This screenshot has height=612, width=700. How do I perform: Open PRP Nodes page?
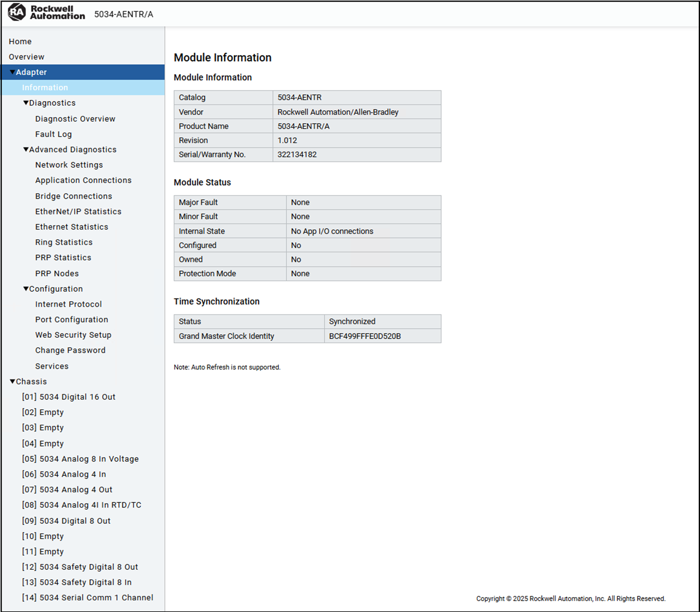(57, 273)
